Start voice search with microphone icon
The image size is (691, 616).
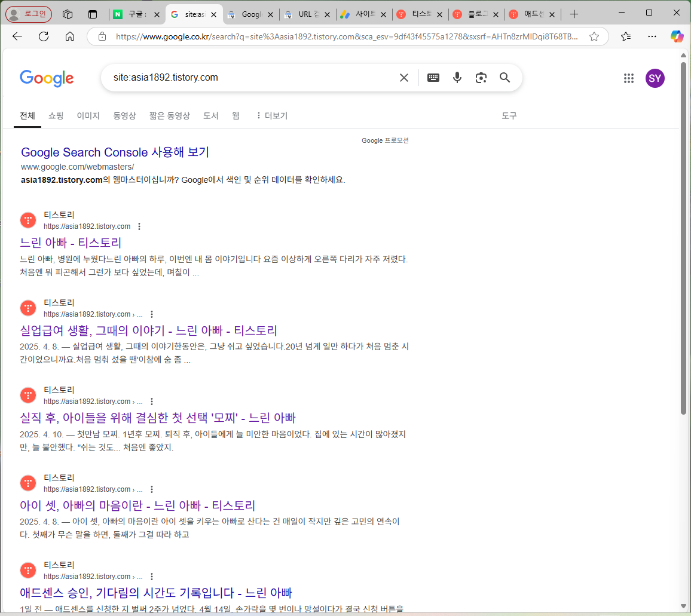(x=457, y=78)
